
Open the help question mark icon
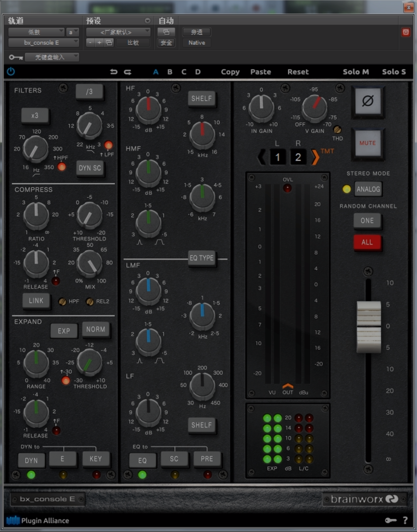click(x=405, y=520)
